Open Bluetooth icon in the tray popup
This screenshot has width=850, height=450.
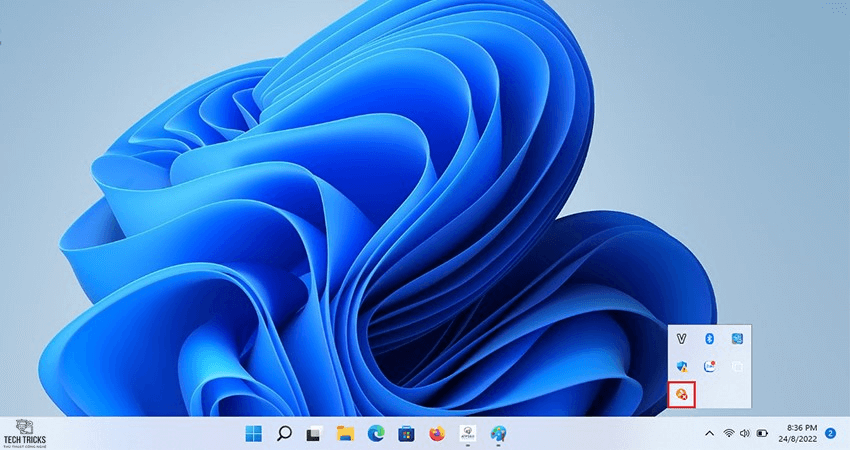[x=709, y=339]
